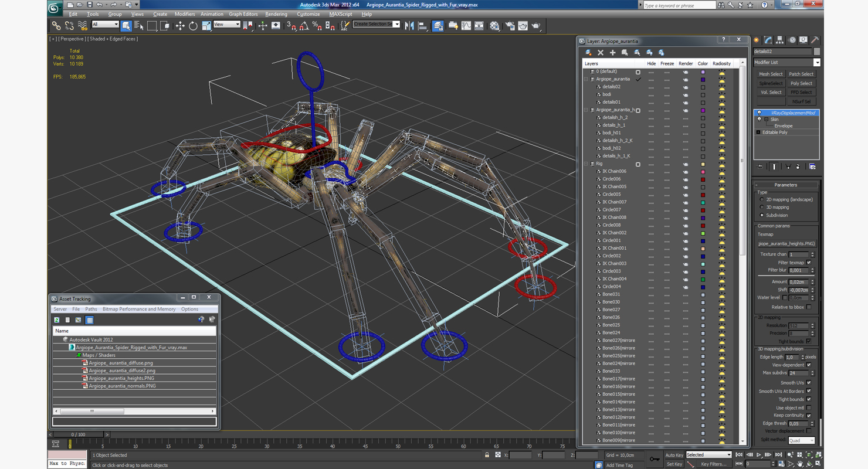The height and width of the screenshot is (469, 868).
Task: Click the Vol. Select button
Action: click(771, 92)
